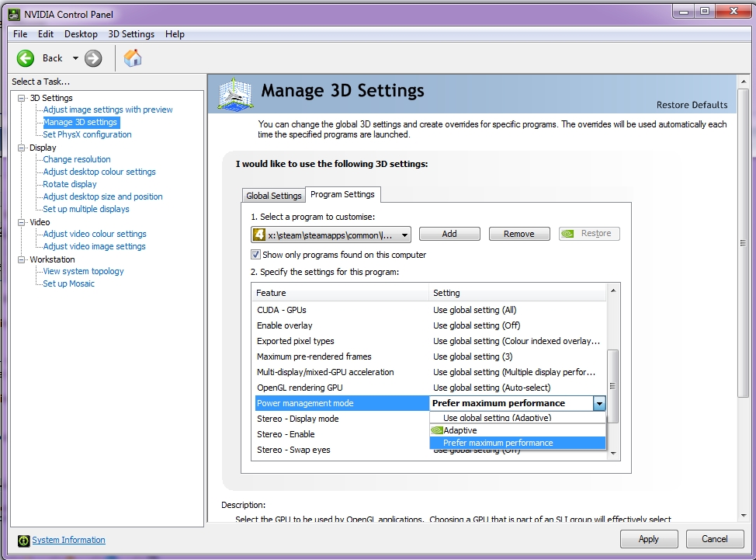756x560 pixels.
Task: Open the Edit menu
Action: [x=46, y=33]
